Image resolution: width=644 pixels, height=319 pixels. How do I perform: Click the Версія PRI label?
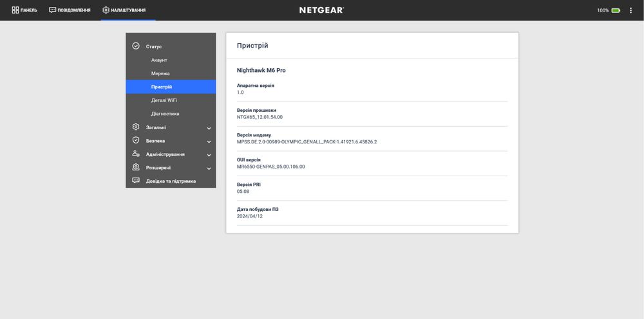[249, 185]
